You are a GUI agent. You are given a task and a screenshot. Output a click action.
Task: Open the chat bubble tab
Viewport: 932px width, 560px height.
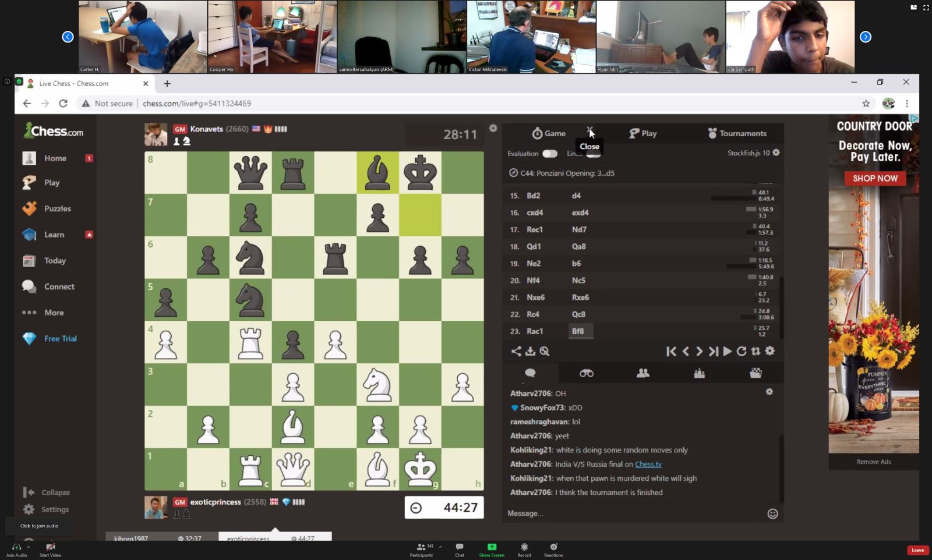click(530, 373)
